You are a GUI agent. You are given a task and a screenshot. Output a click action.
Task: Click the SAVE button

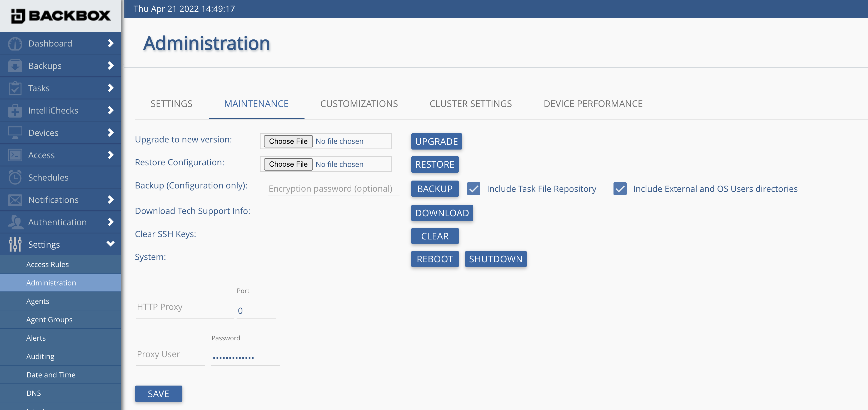tap(158, 393)
